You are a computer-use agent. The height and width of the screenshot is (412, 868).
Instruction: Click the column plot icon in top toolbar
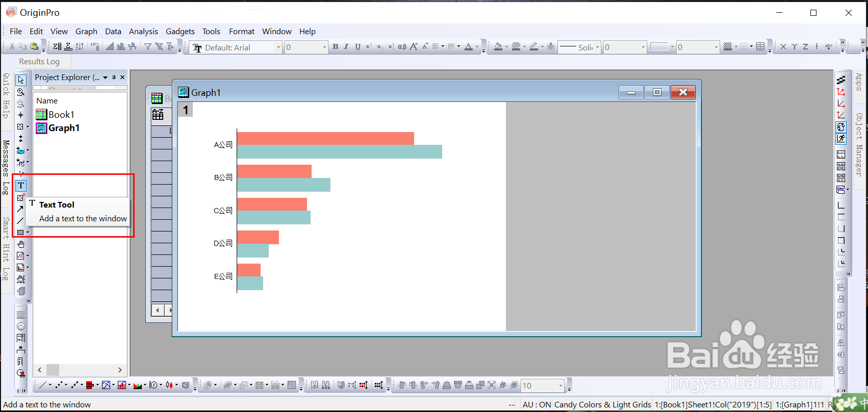121,47
